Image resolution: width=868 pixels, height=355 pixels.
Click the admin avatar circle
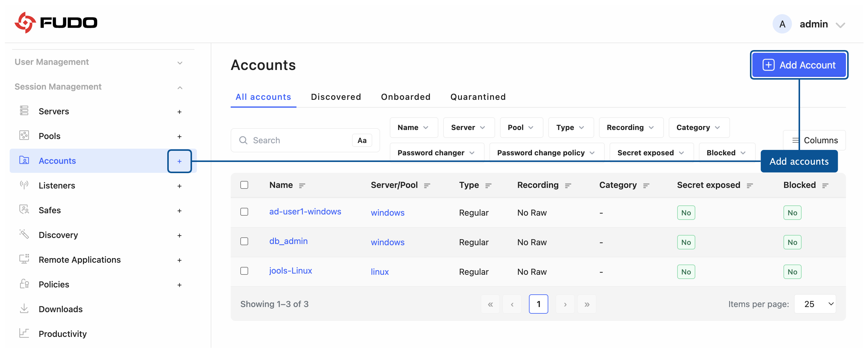(x=782, y=24)
